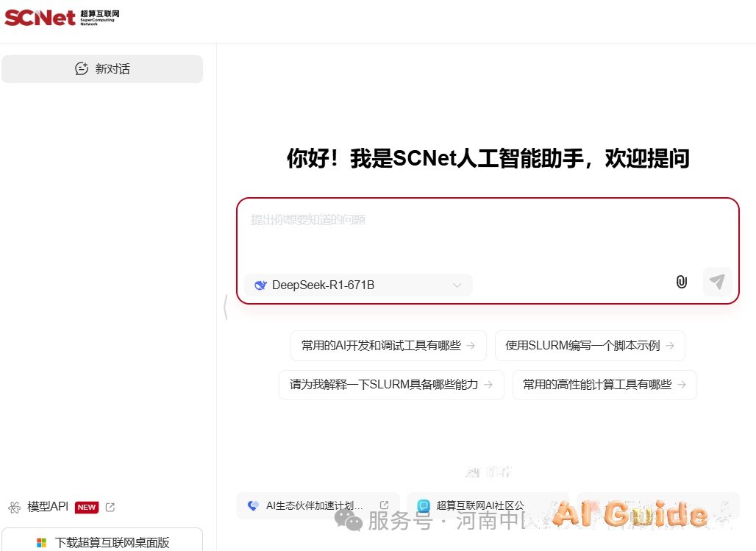Attach a file with the paperclip icon
This screenshot has height=551, width=756.
(681, 282)
